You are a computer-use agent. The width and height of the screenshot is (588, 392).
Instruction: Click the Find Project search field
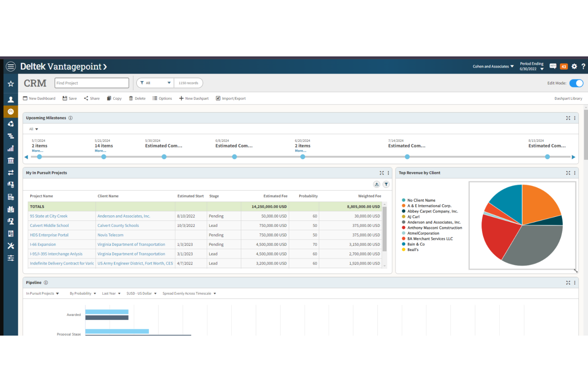click(92, 83)
